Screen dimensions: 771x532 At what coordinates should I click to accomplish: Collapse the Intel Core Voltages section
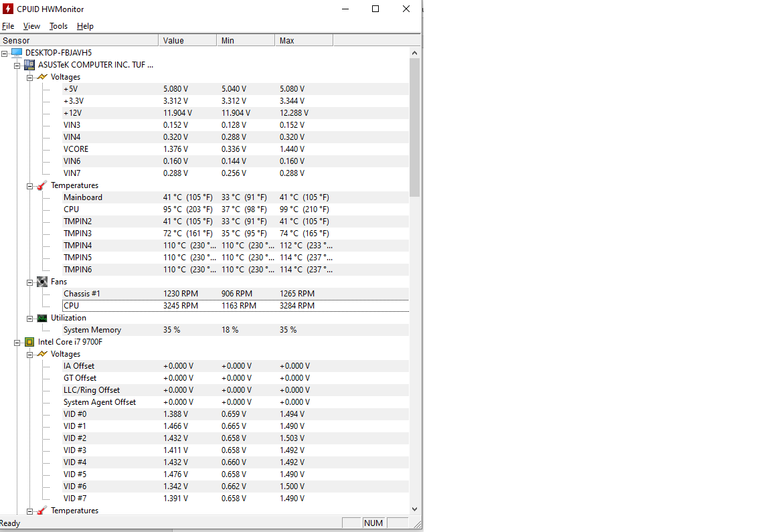point(30,355)
